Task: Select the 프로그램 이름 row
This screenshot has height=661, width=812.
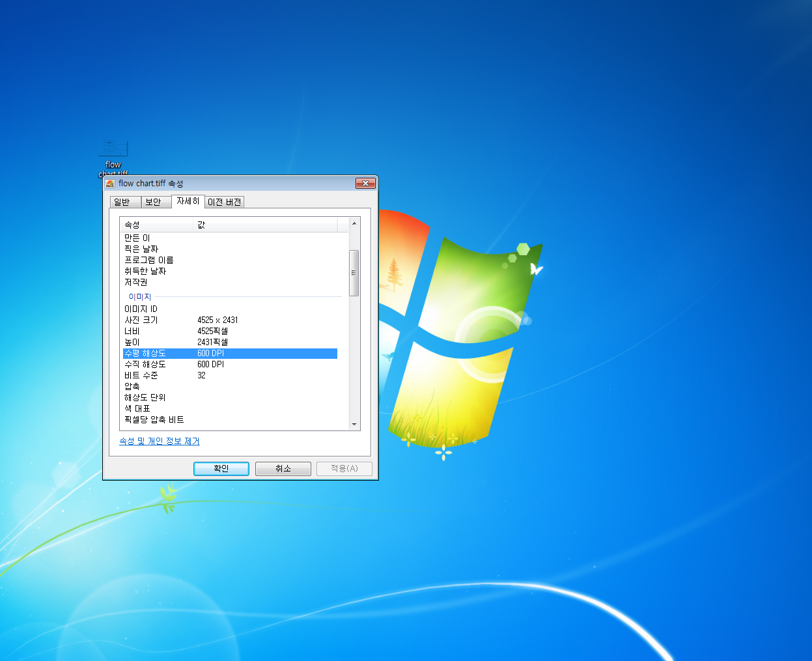Action: point(230,260)
